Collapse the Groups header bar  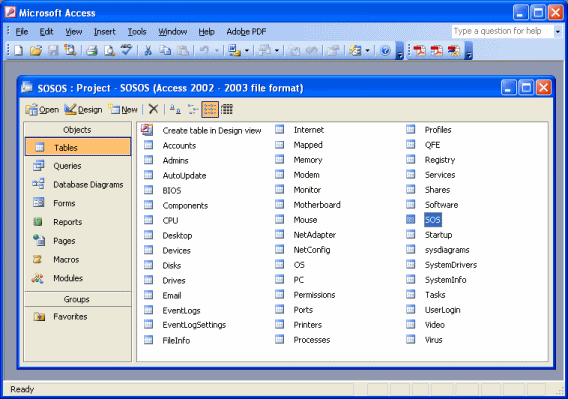pyautogui.click(x=78, y=299)
